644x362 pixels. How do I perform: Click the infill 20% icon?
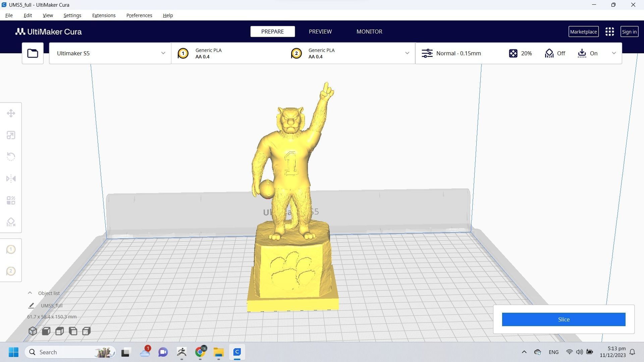(513, 53)
